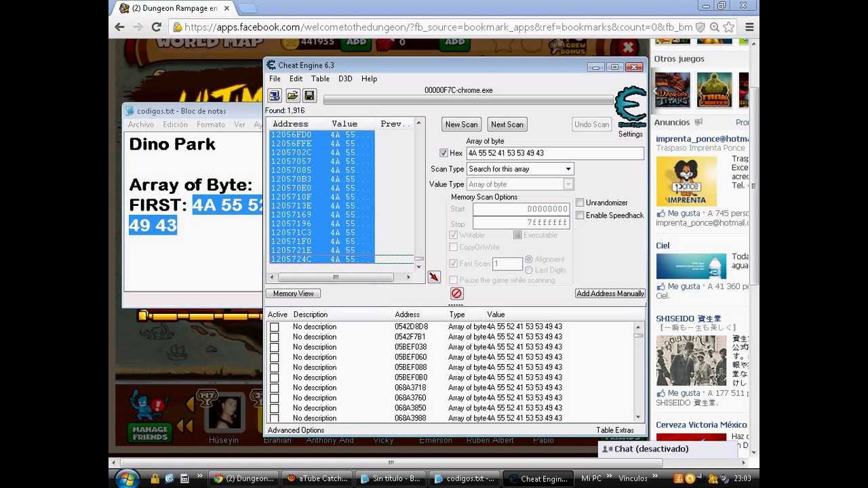Activate the address 0542D8D8 entry checkbox
Image resolution: width=868 pixels, height=488 pixels.
pyautogui.click(x=274, y=327)
